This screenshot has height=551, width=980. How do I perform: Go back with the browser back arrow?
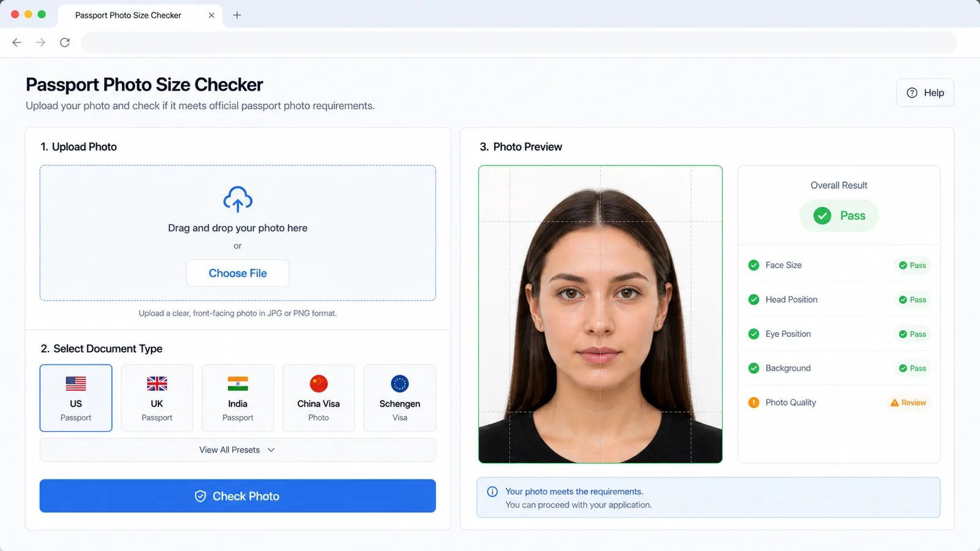click(x=17, y=42)
